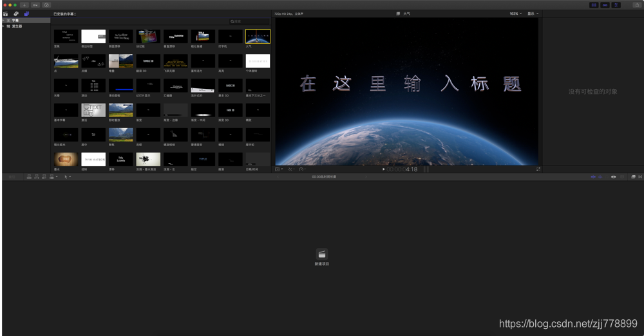Enter full screen viewer playback

pos(538,169)
